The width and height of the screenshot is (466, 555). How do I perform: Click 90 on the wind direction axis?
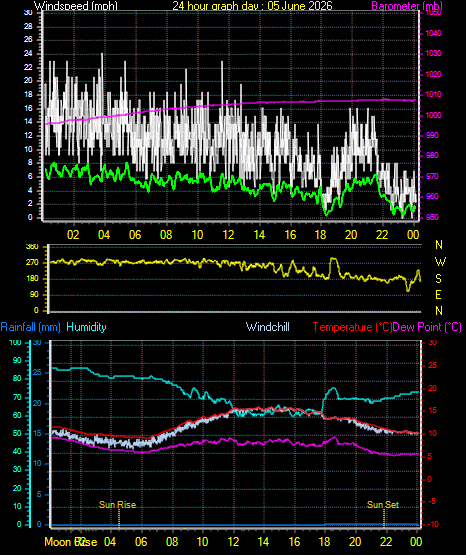(34, 294)
